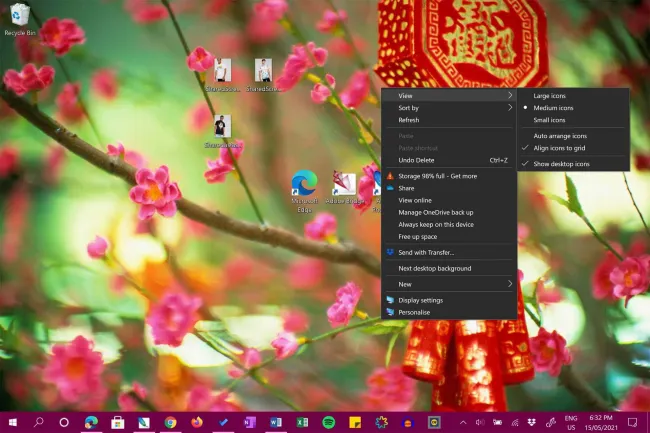Select Next desktop background
This screenshot has height=433, width=650.
pos(434,268)
